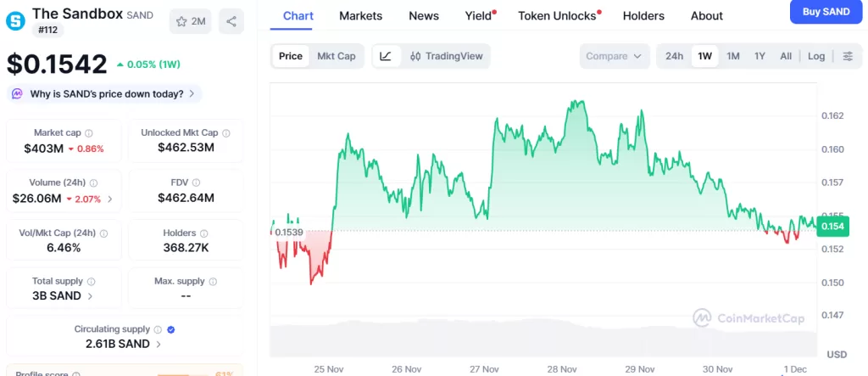The image size is (868, 376).
Task: Click the star watchlist icon
Action: point(181,21)
